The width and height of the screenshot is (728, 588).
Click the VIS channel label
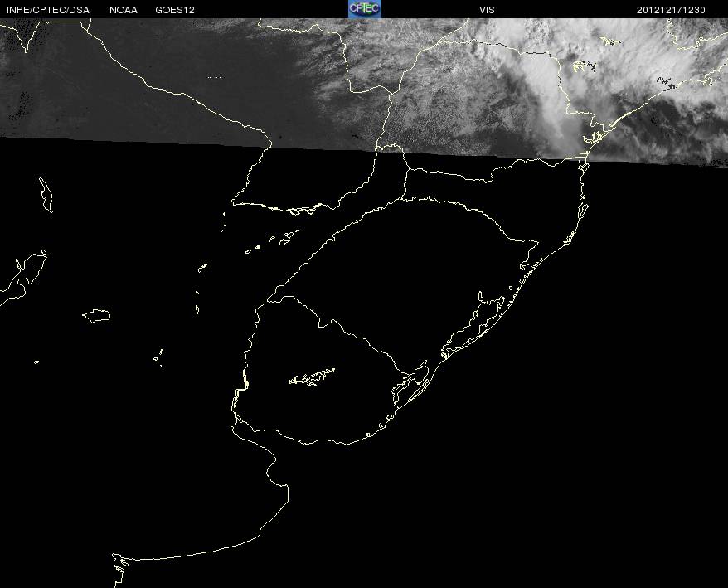click(487, 10)
